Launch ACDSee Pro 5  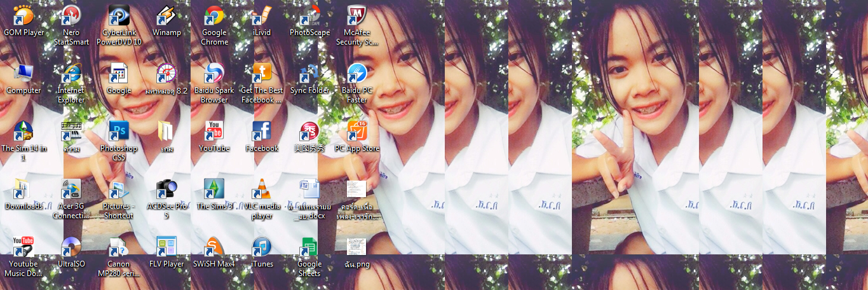coord(166,189)
